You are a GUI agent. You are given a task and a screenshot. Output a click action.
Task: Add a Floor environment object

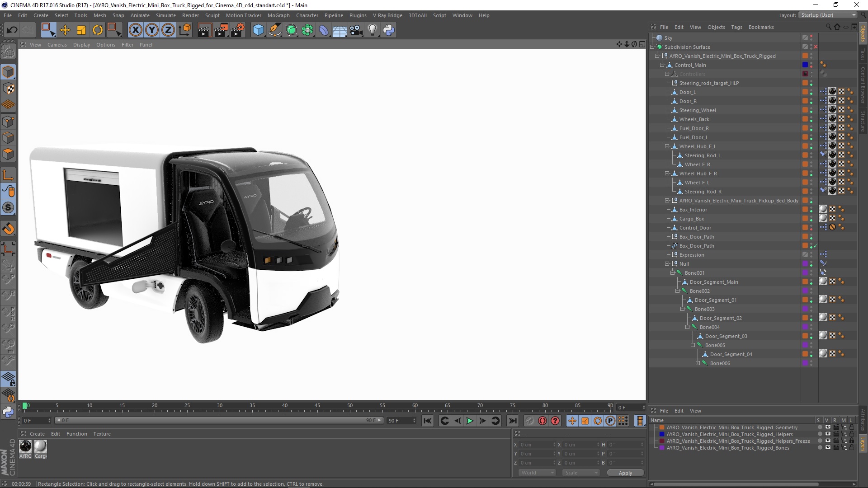point(340,30)
